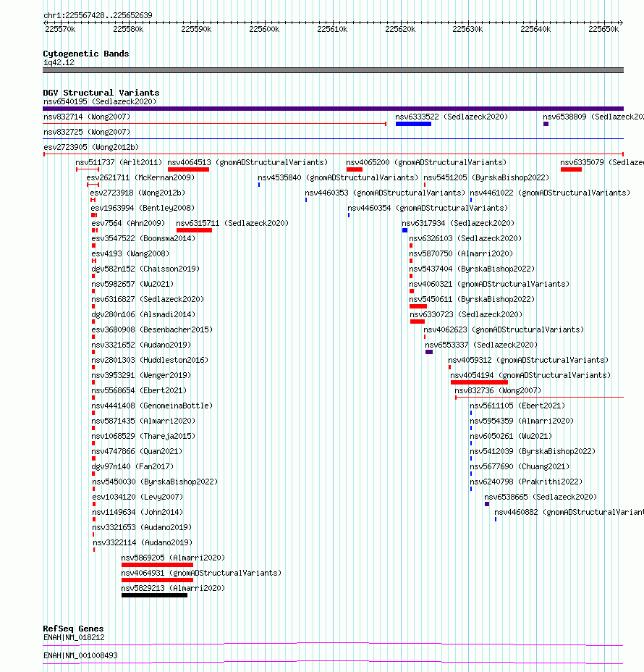Screen dimensions: 644x672
Task: Open nsv2801303 (Huddleston2016) variant
Action: coord(150,360)
